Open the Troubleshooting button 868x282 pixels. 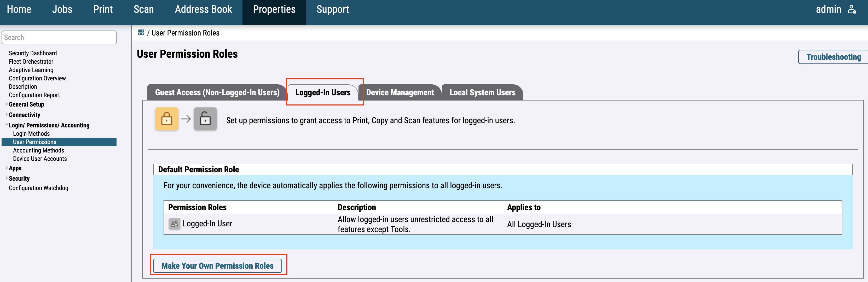pos(833,57)
